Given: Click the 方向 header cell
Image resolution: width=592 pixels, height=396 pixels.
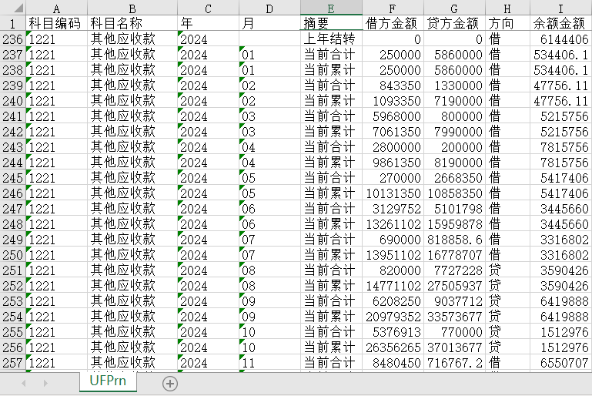Looking at the screenshot, I should pyautogui.click(x=508, y=23).
